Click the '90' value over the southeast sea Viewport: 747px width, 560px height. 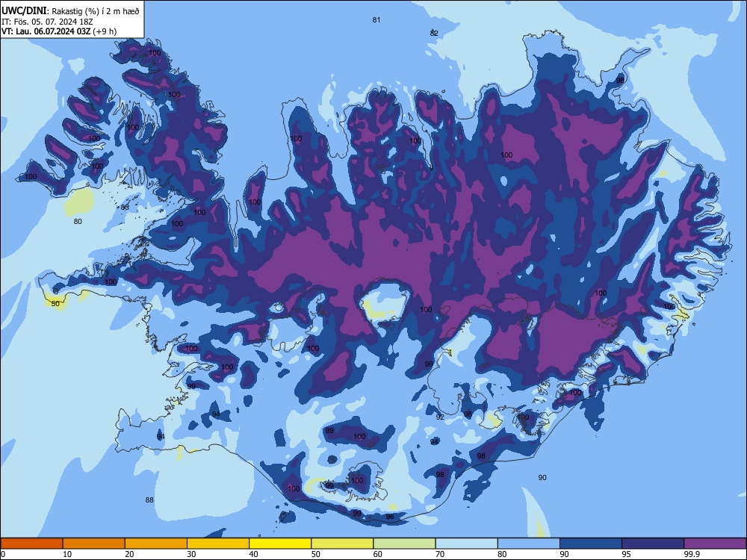pyautogui.click(x=542, y=477)
